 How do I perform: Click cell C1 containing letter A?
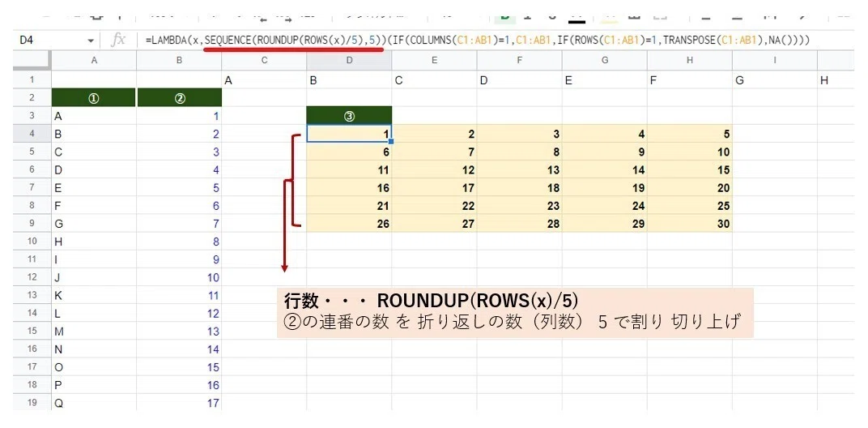coord(265,79)
